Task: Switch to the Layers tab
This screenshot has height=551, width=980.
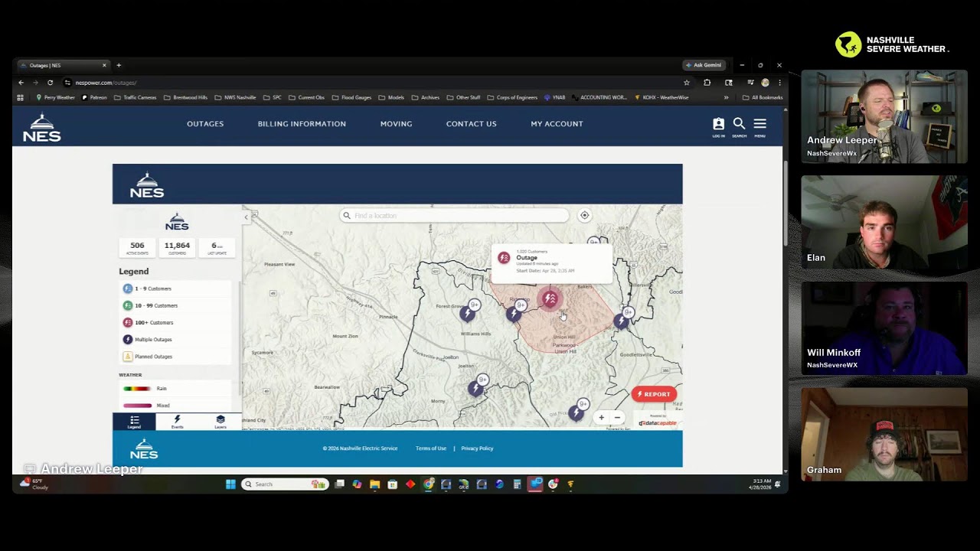Action: tap(220, 422)
